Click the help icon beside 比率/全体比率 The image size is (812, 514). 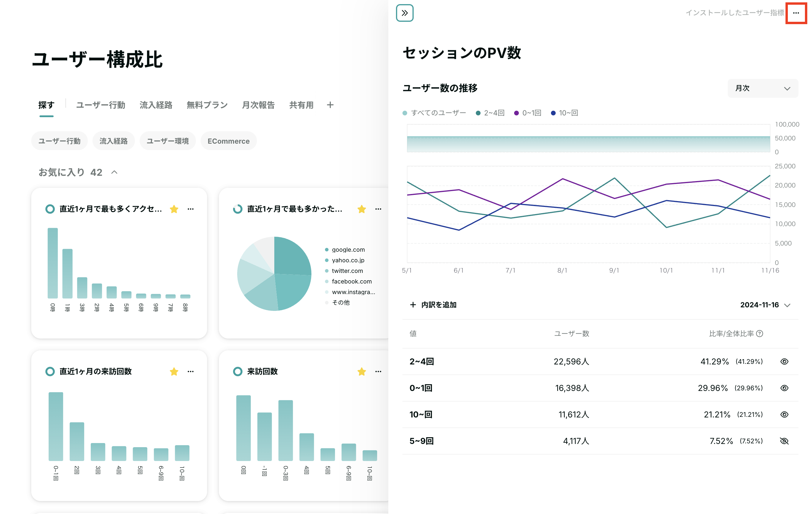pyautogui.click(x=759, y=334)
